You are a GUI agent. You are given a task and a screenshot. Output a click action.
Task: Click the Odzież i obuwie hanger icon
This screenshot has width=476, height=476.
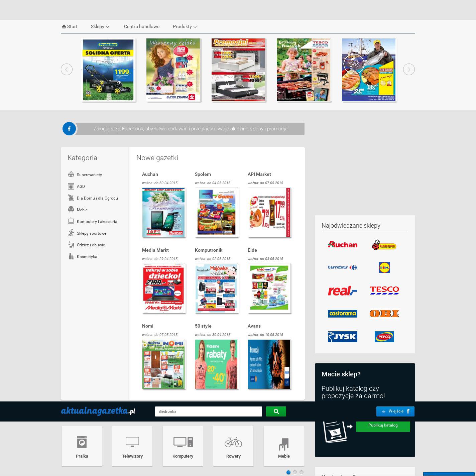71,245
